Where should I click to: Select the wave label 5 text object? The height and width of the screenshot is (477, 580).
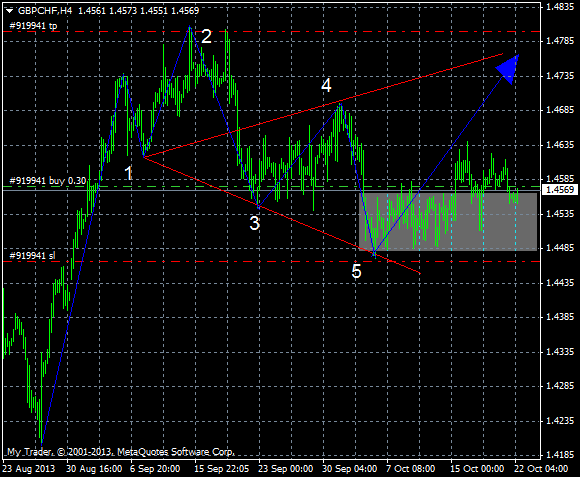pos(356,271)
